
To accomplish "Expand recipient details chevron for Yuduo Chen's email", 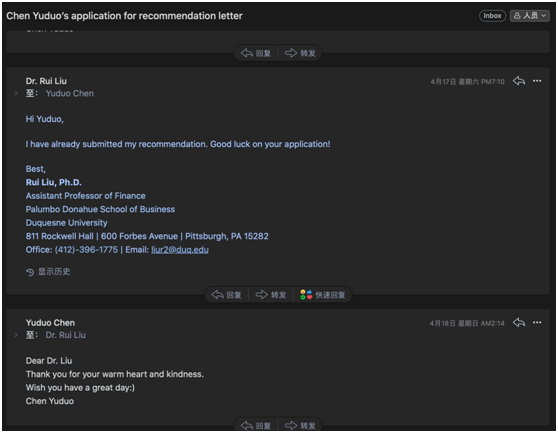I will point(16,335).
